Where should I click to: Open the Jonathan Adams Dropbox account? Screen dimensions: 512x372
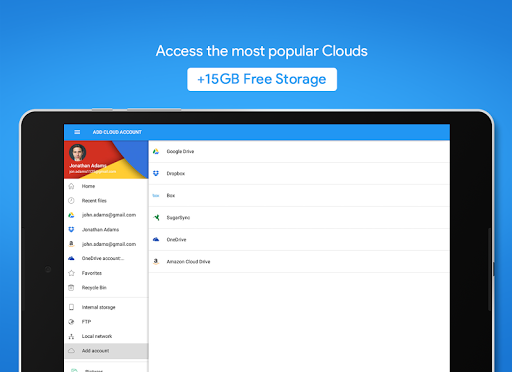pyautogui.click(x=106, y=230)
